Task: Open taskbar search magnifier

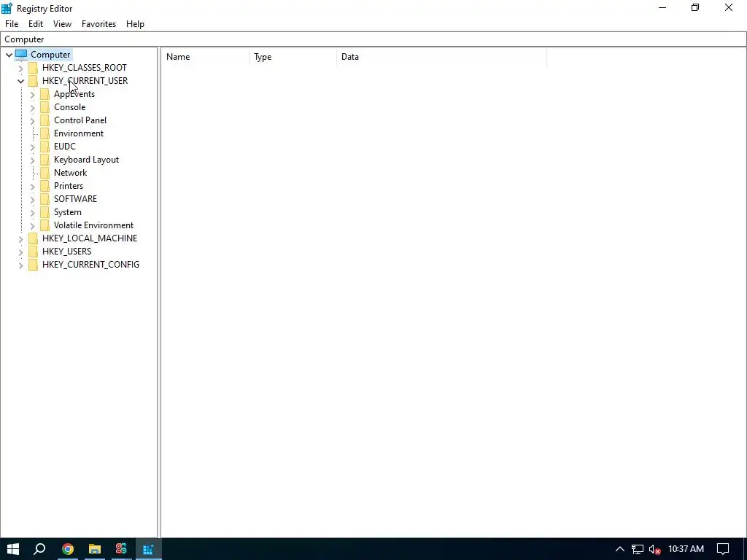Action: pyautogui.click(x=39, y=549)
